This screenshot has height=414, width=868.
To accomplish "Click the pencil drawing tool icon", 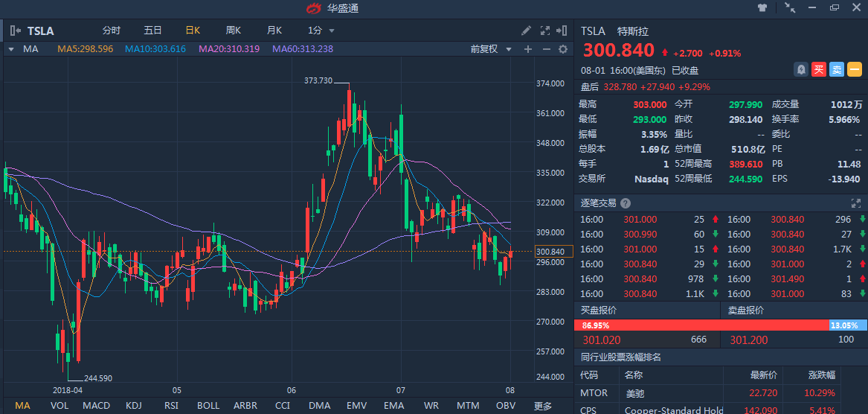I will pyautogui.click(x=526, y=31).
